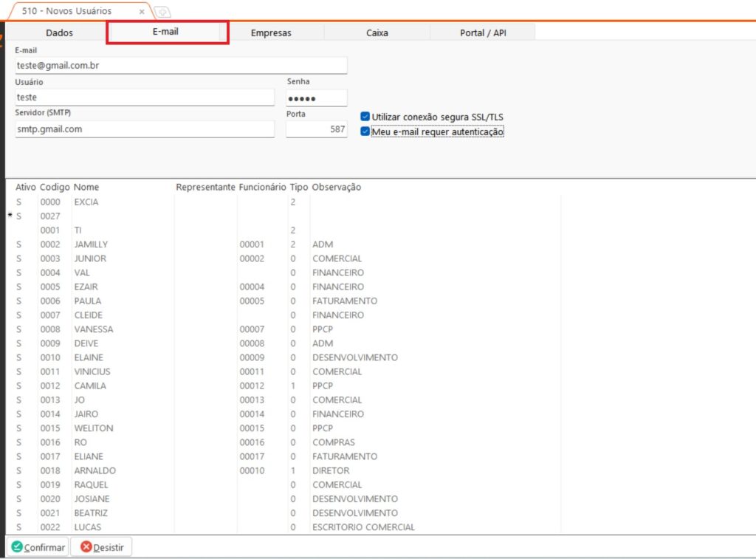Screen dimensions: 756x559
Task: Toggle Utilizar conexão segura SSL/TLS checkbox
Action: click(x=365, y=117)
